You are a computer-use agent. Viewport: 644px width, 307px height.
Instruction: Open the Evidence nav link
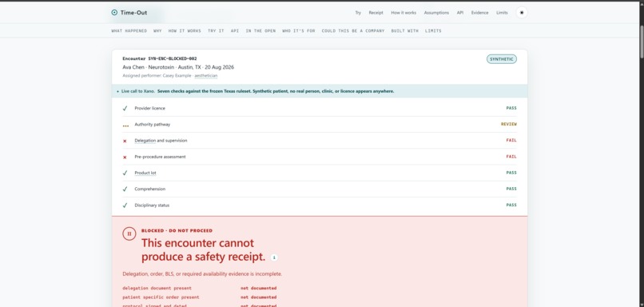tap(479, 13)
